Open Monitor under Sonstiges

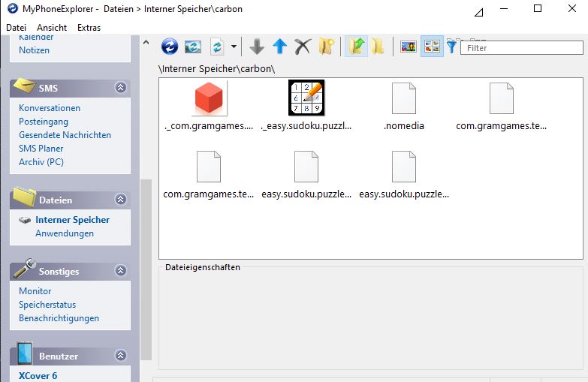[x=35, y=291]
